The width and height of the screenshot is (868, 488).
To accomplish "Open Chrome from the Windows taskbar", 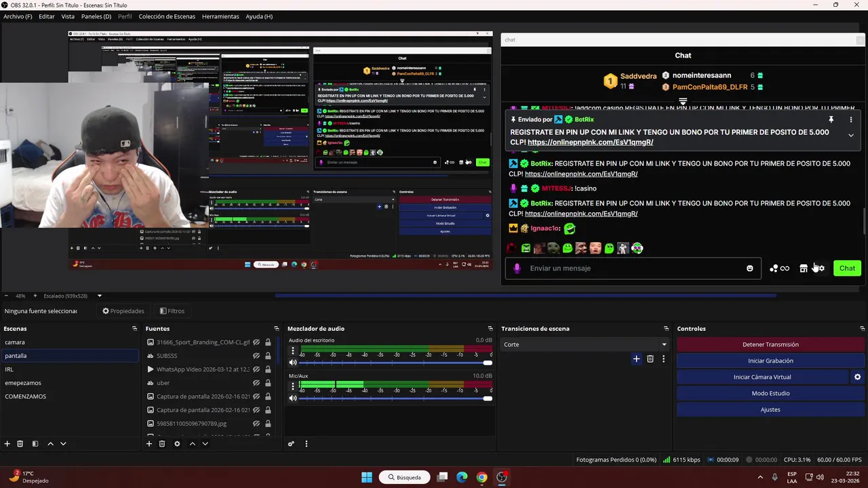I will click(x=481, y=477).
